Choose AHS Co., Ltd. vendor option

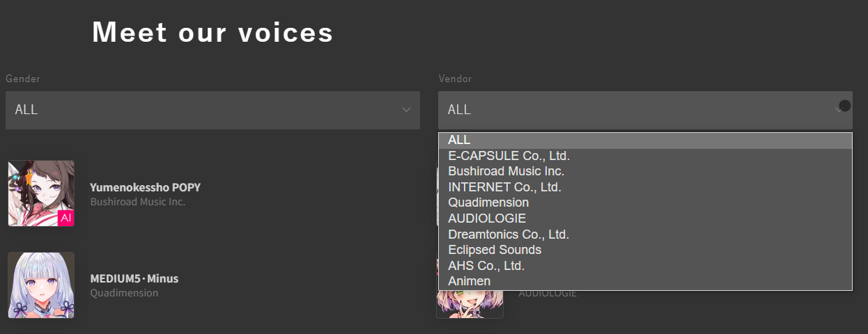click(x=486, y=266)
